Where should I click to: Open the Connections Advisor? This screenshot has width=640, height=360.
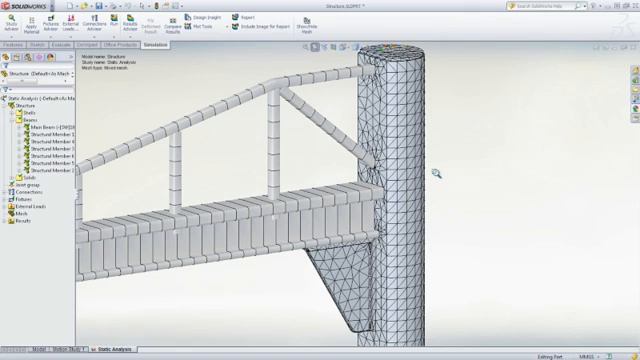(x=94, y=23)
